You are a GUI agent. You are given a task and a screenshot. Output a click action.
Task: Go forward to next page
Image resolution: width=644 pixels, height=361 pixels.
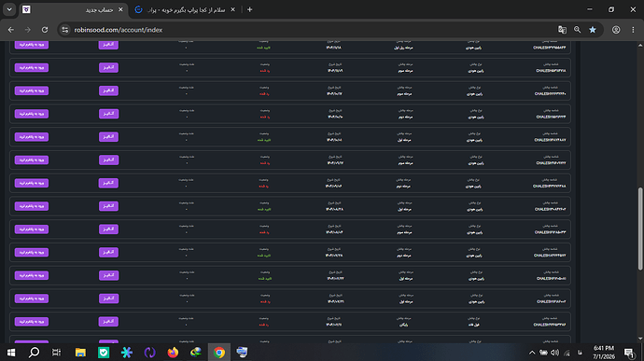click(27, 30)
